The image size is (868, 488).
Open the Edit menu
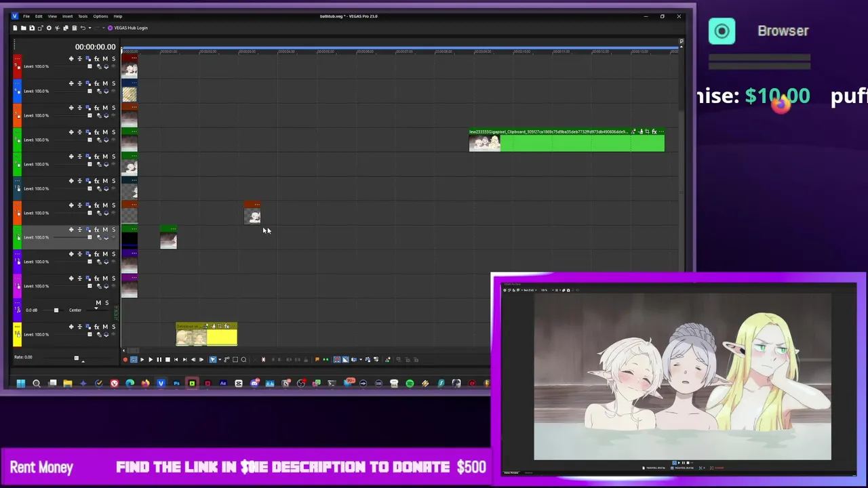39,16
